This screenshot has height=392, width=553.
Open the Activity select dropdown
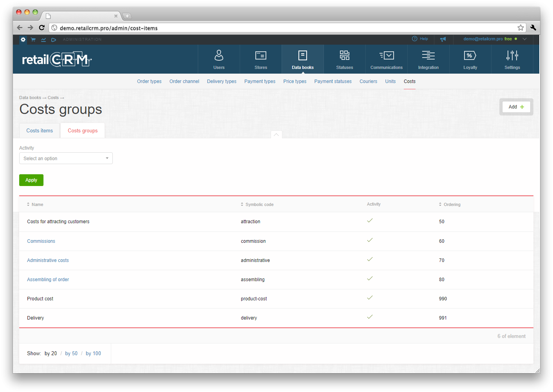pyautogui.click(x=66, y=158)
